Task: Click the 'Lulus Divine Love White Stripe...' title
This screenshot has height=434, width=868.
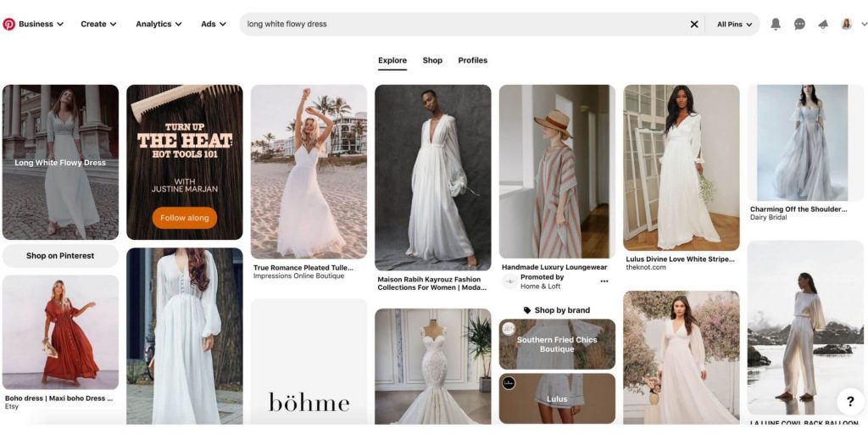Action: pyautogui.click(x=681, y=259)
